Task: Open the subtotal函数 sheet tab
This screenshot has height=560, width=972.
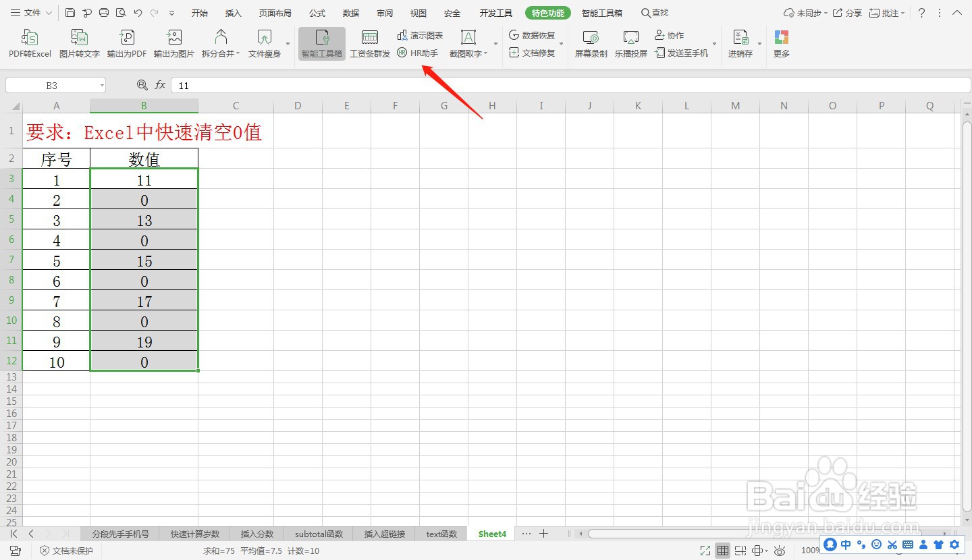Action: coord(319,534)
